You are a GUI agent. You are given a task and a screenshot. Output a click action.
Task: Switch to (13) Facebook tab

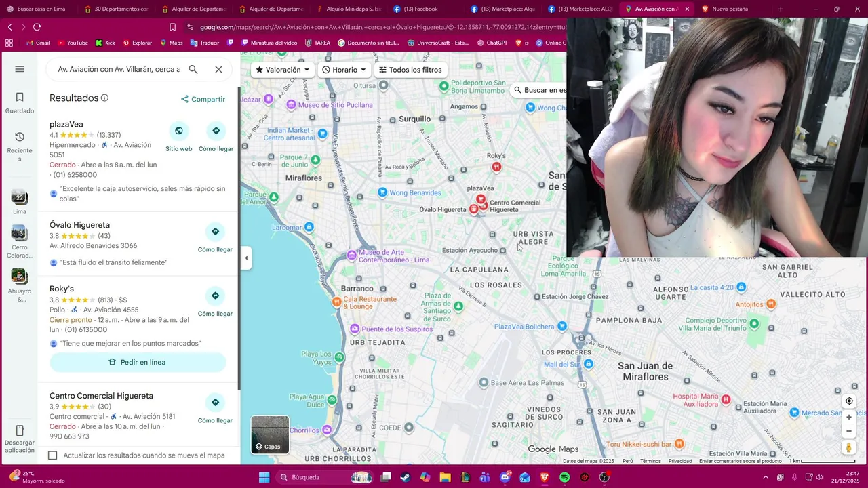425,9
